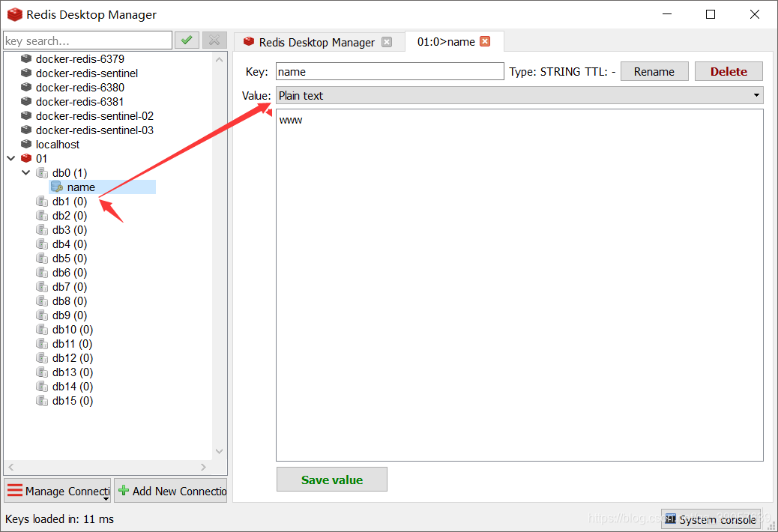This screenshot has width=778, height=532.
Task: Select db11 (0) in tree
Action: point(73,344)
